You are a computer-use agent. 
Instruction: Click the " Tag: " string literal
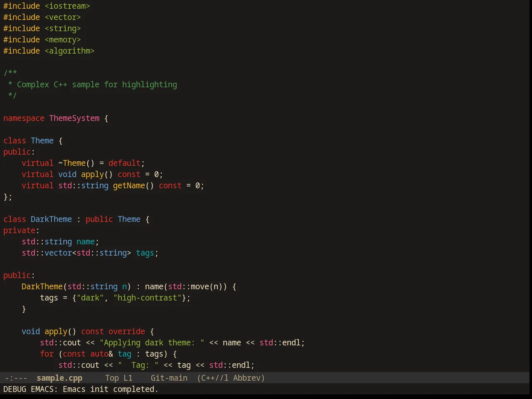[138, 365]
